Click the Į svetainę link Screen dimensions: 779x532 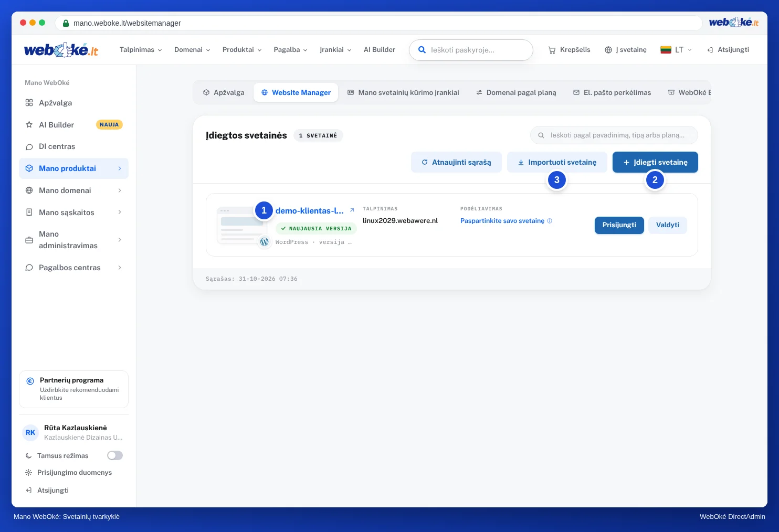coord(626,50)
